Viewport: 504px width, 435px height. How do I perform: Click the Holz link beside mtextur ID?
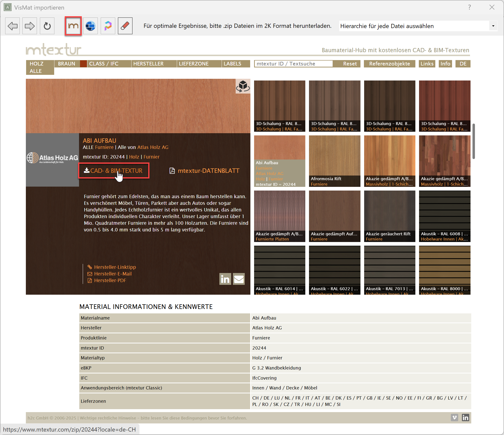click(x=134, y=157)
